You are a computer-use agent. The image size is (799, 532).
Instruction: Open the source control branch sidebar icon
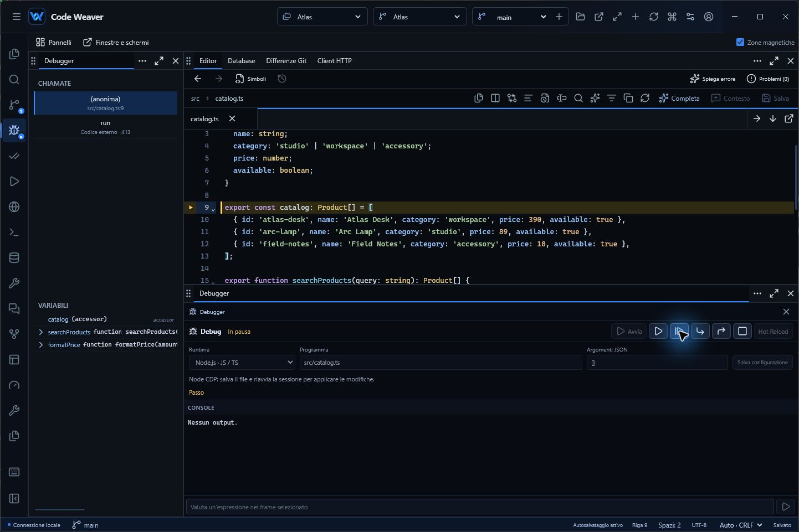tap(14, 105)
